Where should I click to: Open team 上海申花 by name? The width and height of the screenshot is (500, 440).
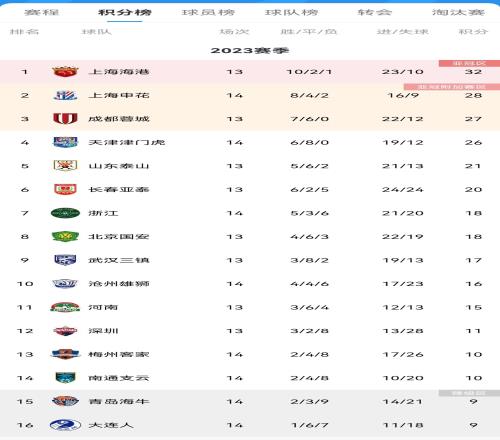coord(119,95)
